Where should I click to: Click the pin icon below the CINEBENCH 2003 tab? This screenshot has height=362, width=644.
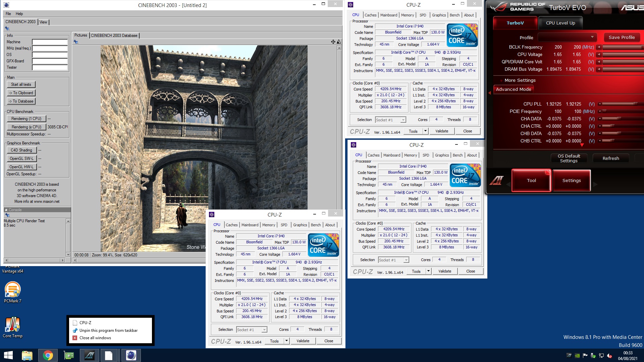[x=7, y=28]
